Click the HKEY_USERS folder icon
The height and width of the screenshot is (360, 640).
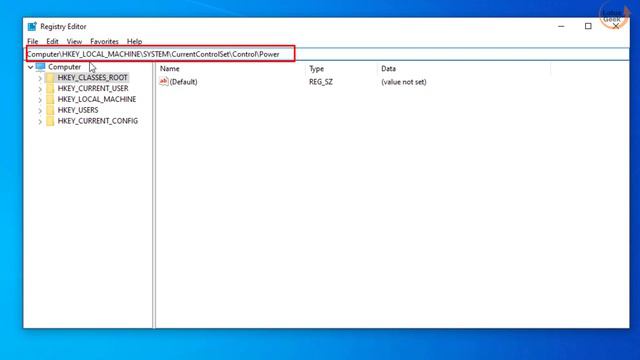pos(50,110)
